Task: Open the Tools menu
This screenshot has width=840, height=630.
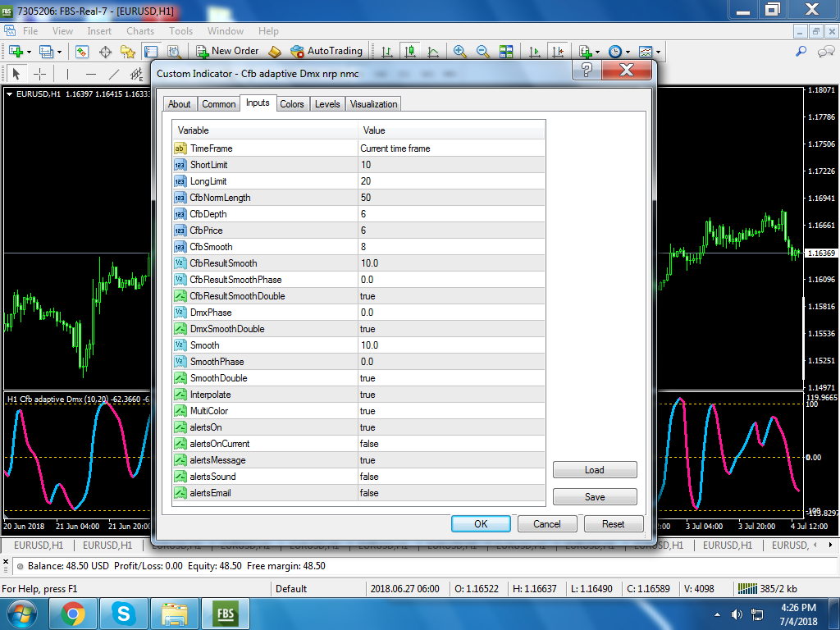Action: pyautogui.click(x=181, y=31)
